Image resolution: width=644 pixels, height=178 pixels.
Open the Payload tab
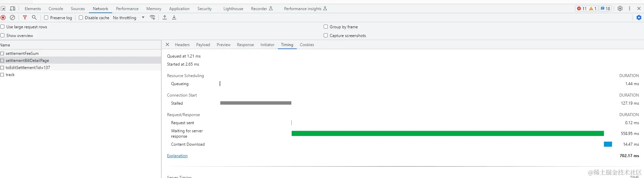pyautogui.click(x=203, y=45)
